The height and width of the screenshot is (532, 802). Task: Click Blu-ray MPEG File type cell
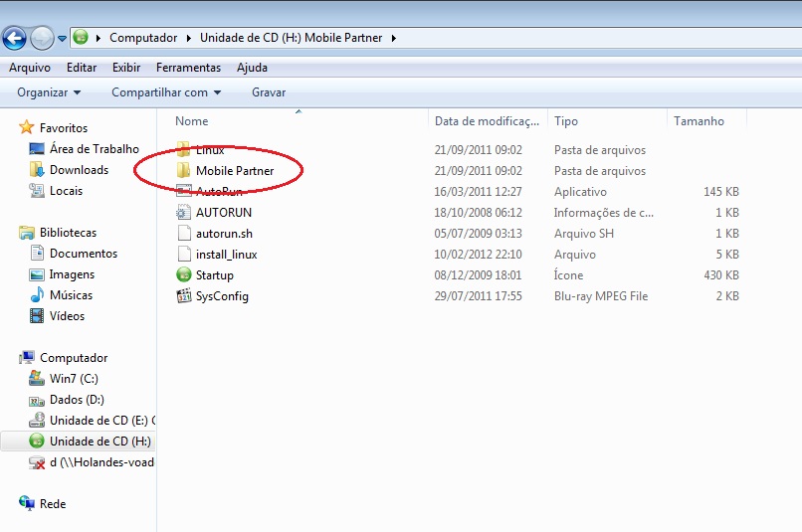coord(601,296)
